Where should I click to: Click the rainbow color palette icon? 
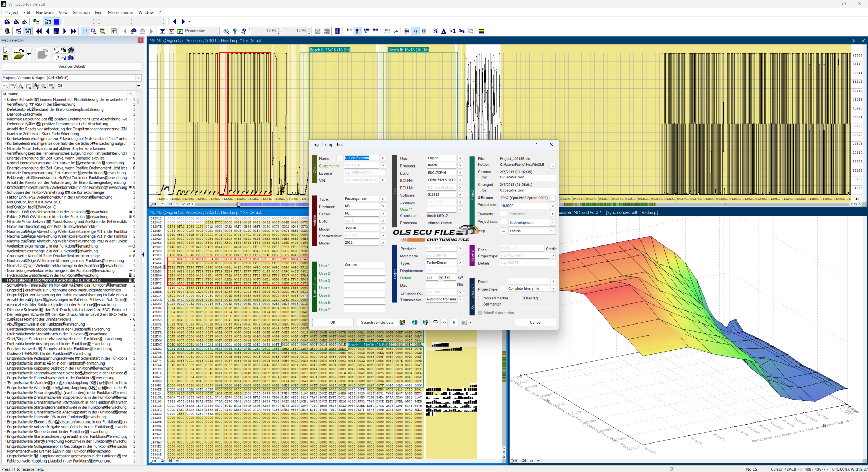[x=481, y=31]
